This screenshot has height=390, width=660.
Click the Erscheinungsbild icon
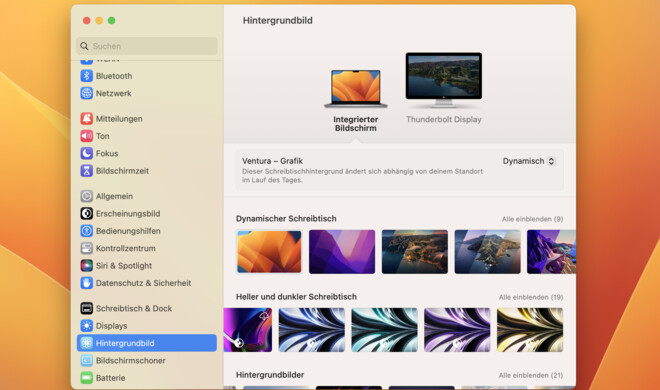86,213
